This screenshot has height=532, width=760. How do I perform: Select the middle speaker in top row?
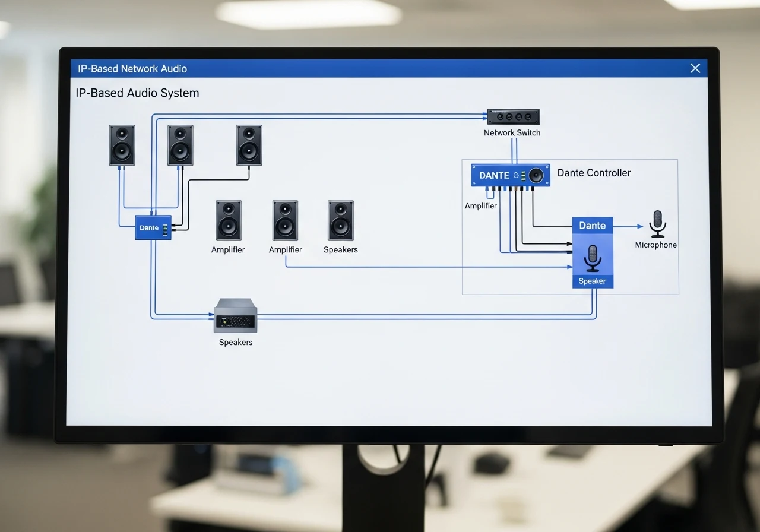click(x=180, y=145)
